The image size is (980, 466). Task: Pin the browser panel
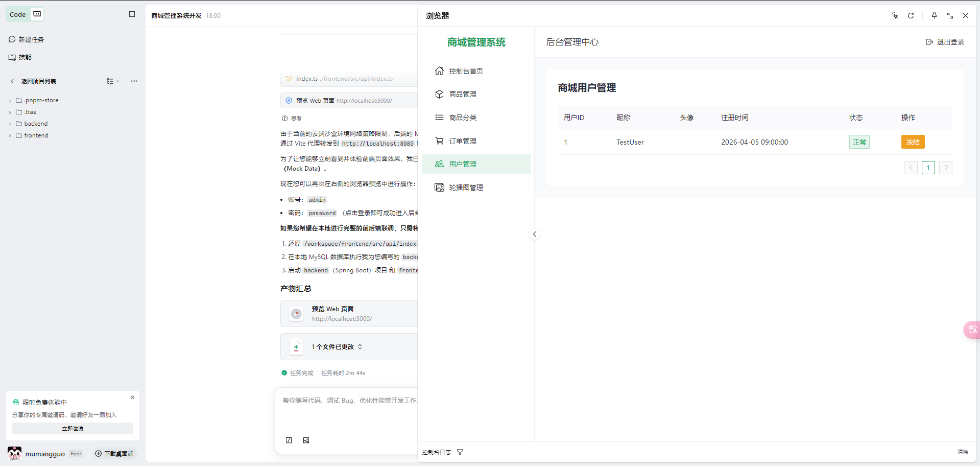pos(934,16)
